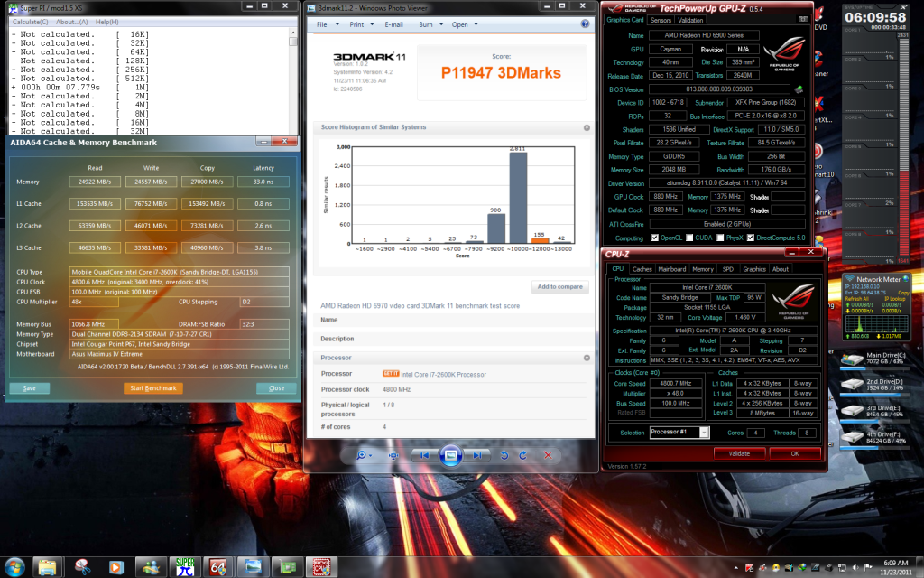Expand the CPU-Z Processor #1 selection dropdown
Image resolution: width=924 pixels, height=578 pixels.
coord(704,433)
